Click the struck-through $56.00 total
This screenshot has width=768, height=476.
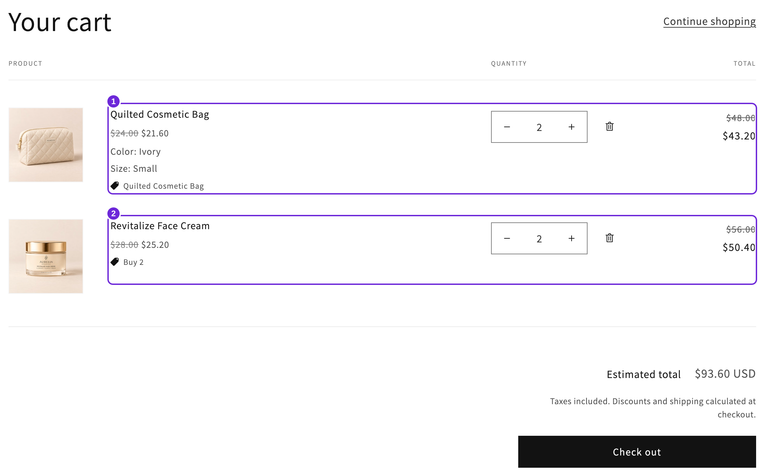coord(741,229)
